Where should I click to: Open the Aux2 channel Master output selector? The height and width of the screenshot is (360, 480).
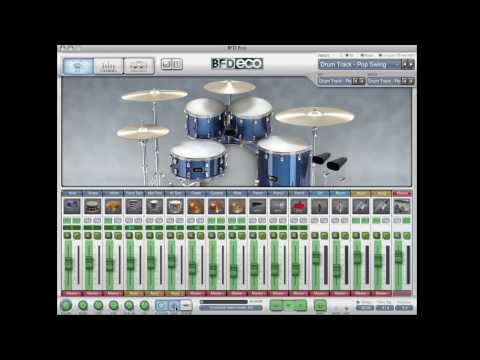[x=382, y=293]
